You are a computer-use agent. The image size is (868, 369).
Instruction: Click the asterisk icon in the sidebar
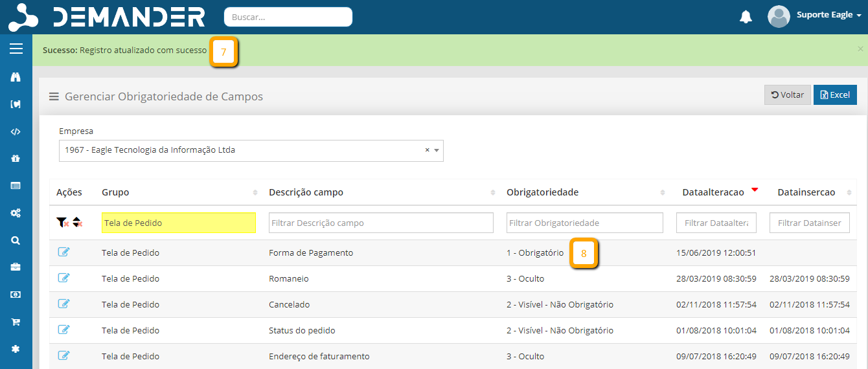pos(16,349)
